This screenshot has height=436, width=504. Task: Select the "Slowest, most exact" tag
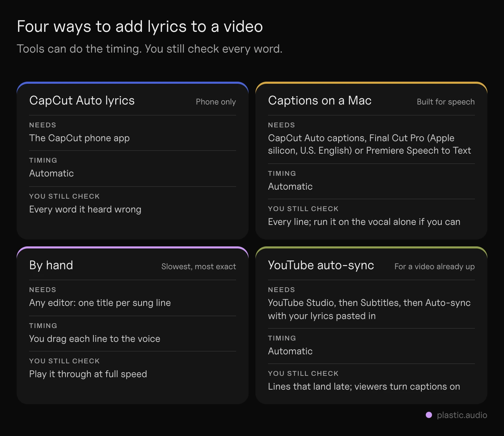[199, 266]
